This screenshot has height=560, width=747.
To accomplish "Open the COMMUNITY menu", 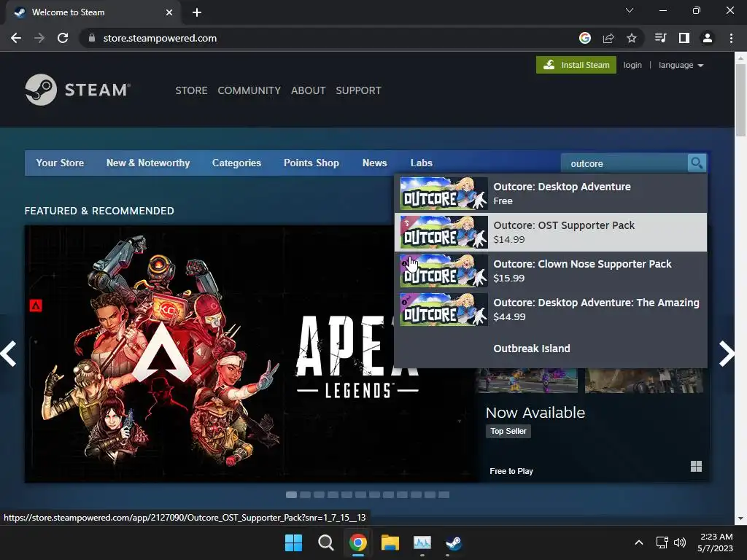I will [x=249, y=90].
